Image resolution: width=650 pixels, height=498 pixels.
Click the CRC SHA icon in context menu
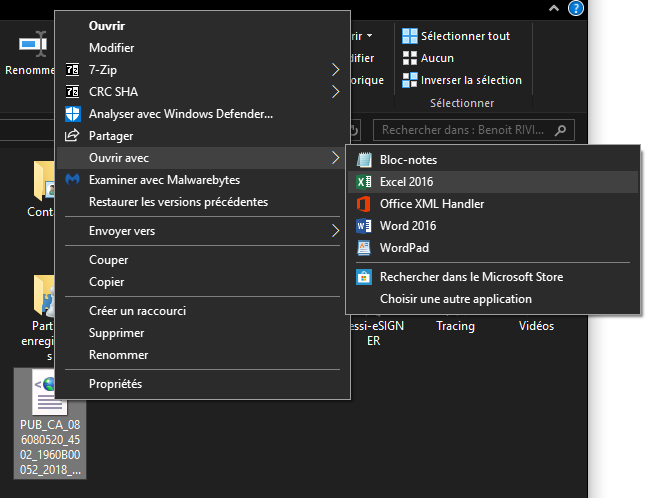[x=73, y=92]
